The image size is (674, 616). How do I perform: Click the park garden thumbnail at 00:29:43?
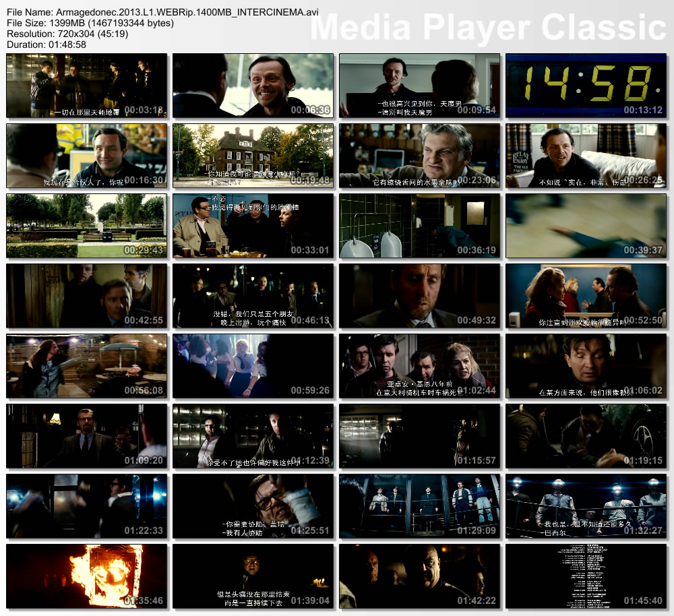(86, 226)
